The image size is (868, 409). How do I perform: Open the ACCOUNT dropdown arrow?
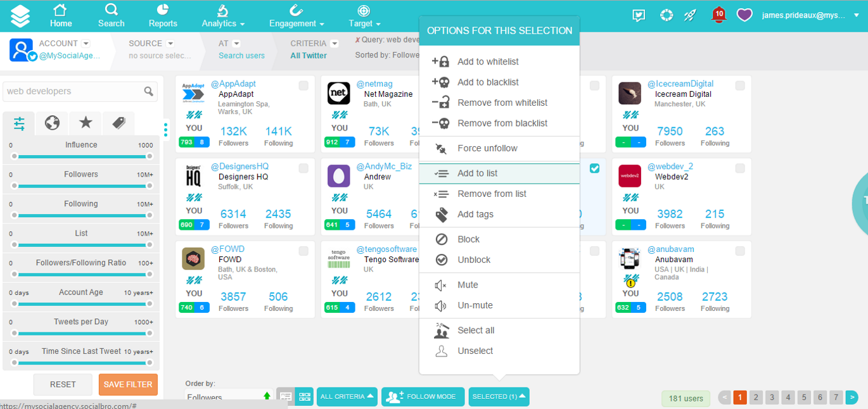tap(86, 44)
